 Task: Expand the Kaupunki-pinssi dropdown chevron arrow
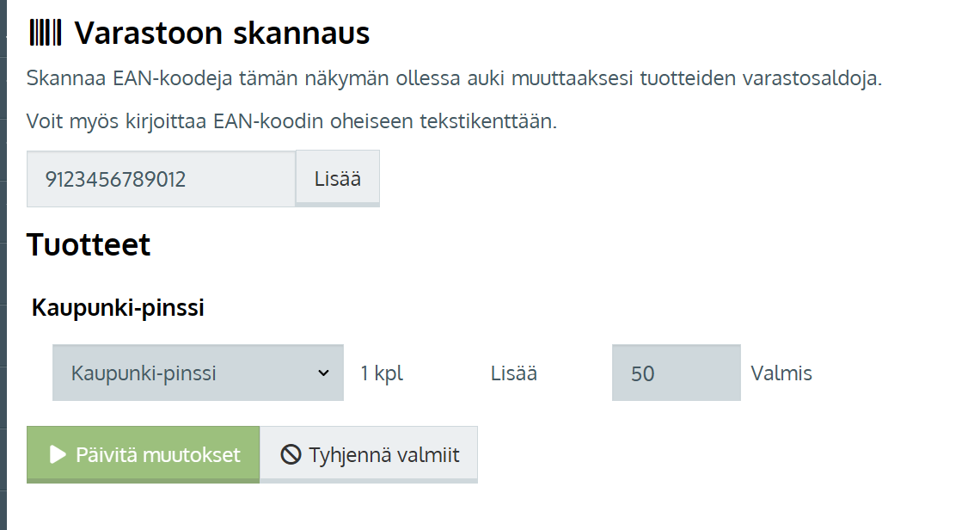pos(323,373)
